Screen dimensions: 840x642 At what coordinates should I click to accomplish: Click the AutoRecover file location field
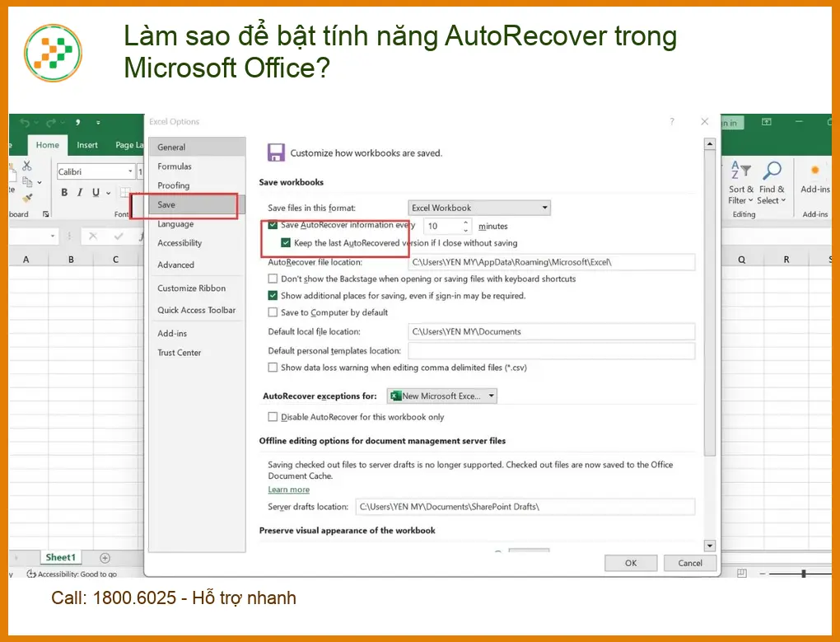tap(551, 262)
